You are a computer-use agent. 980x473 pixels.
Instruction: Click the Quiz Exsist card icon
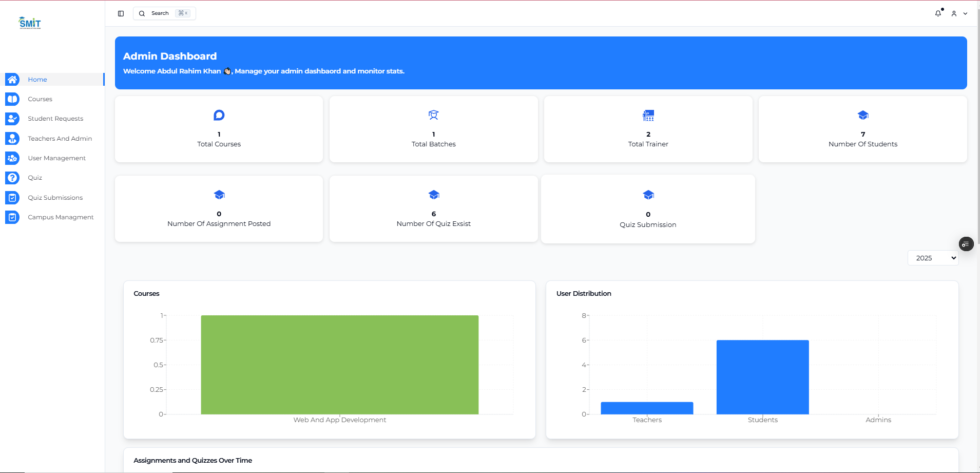434,195
